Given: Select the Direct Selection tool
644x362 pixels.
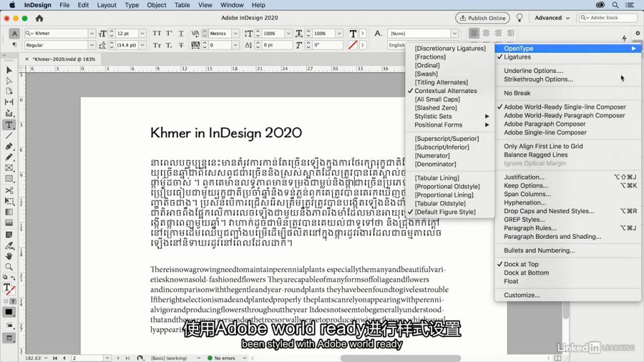Looking at the screenshot, I should (9, 81).
